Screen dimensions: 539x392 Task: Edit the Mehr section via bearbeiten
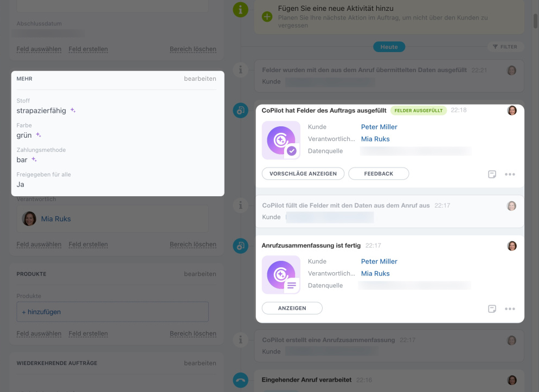[200, 79]
